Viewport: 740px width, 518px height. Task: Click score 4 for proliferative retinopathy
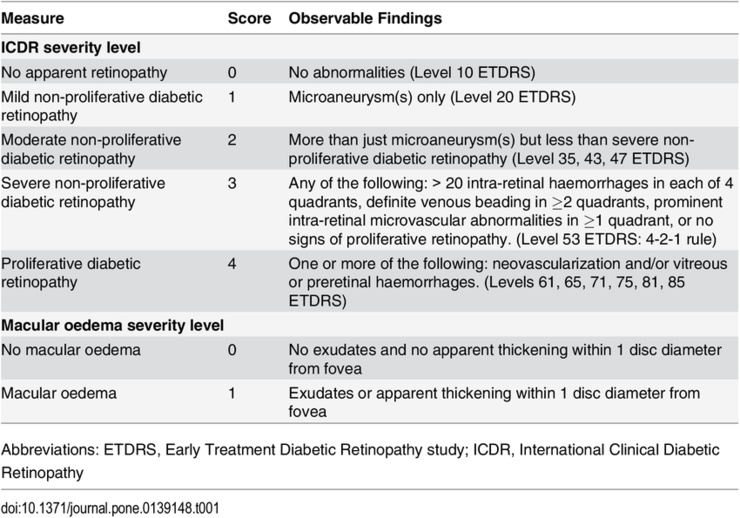click(232, 264)
